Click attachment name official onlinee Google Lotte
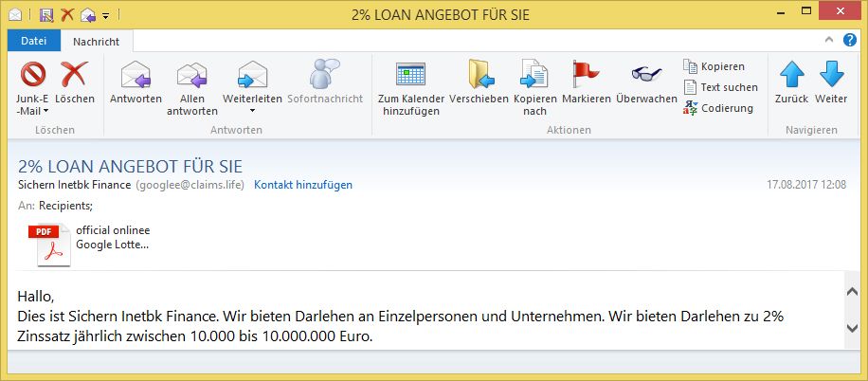868x381 pixels. coord(113,238)
